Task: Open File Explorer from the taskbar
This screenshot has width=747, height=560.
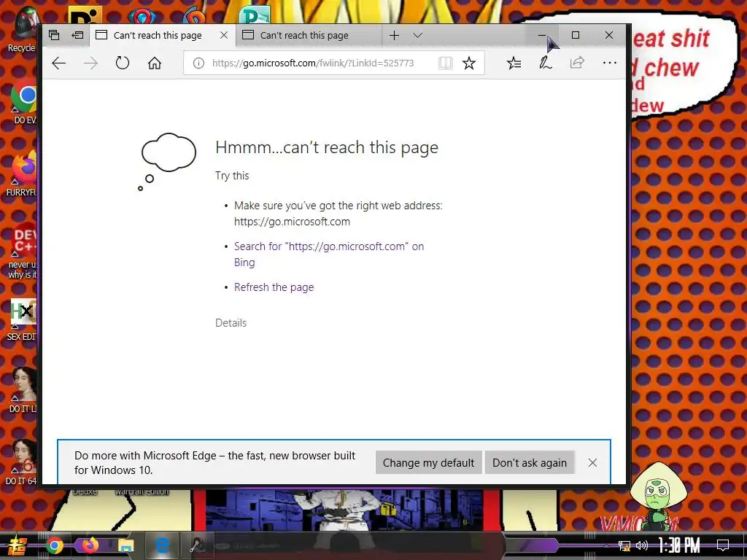Action: [125, 545]
